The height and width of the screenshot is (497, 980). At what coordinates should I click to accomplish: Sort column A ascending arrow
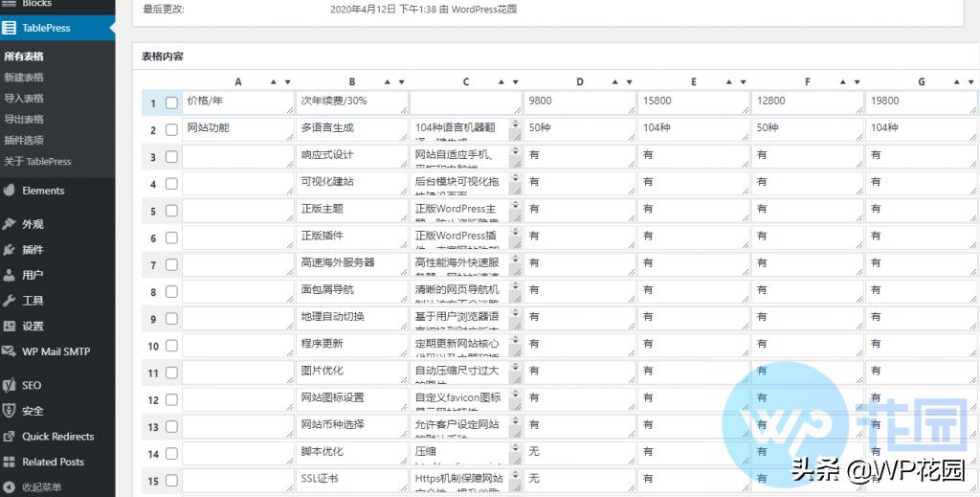click(x=273, y=82)
